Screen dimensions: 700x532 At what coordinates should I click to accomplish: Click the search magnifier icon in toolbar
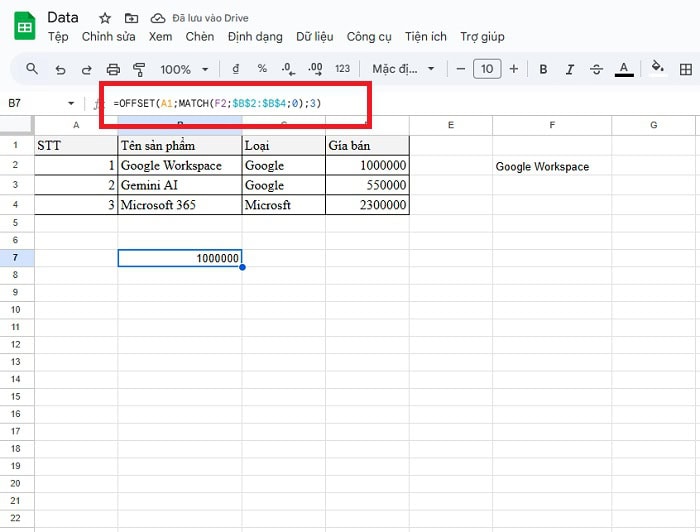[32, 69]
